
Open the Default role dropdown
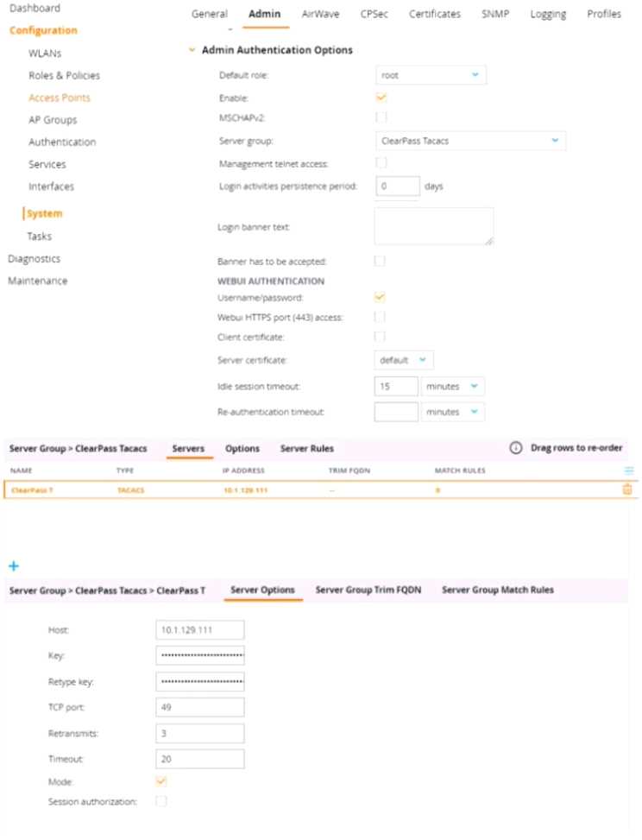click(431, 75)
